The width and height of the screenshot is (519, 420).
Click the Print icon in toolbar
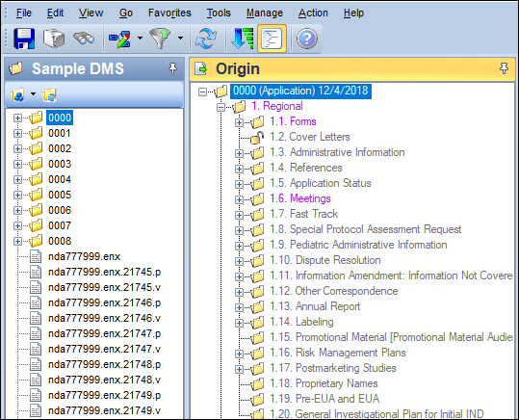54,39
